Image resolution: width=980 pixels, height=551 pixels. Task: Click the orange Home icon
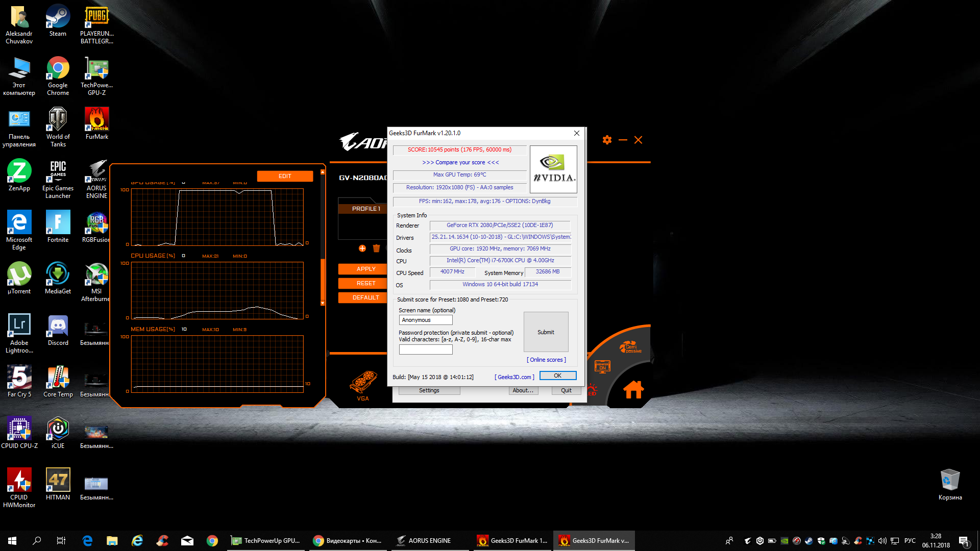pos(633,390)
